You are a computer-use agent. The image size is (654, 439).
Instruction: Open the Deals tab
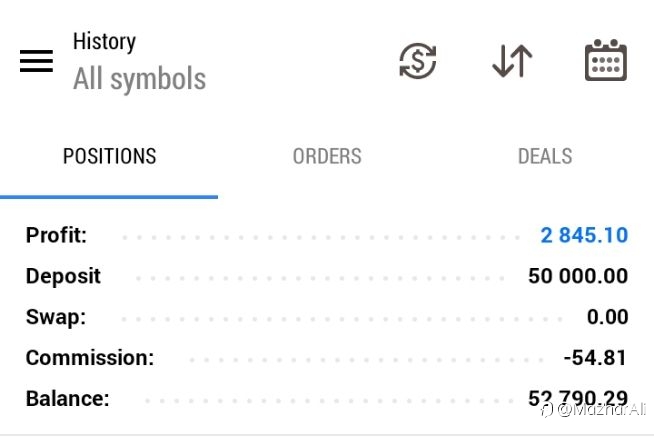click(545, 157)
